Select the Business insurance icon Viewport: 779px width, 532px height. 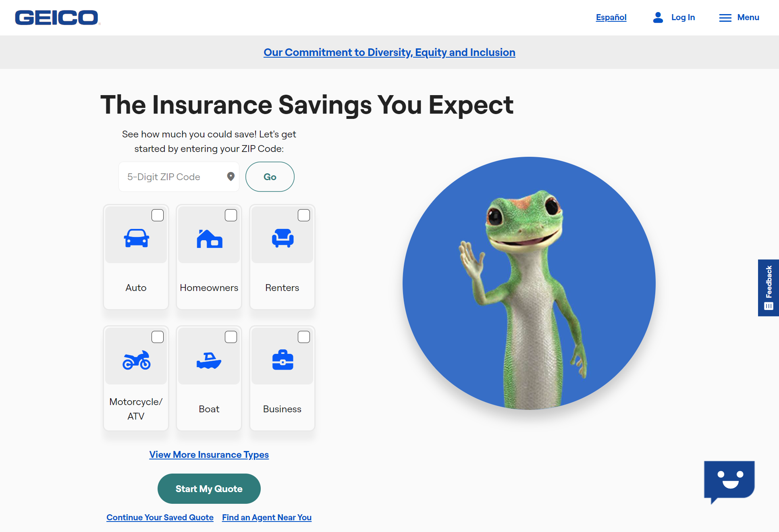click(283, 360)
